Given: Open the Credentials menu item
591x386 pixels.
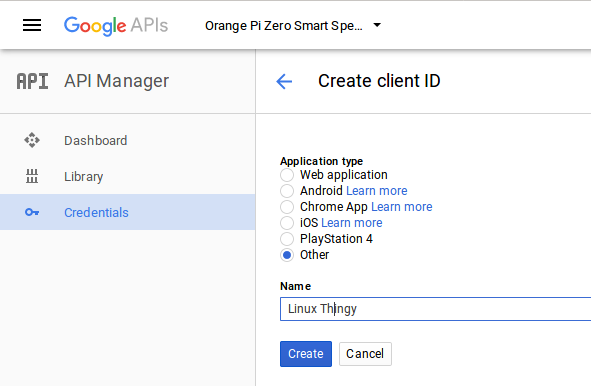Looking at the screenshot, I should (127, 212).
